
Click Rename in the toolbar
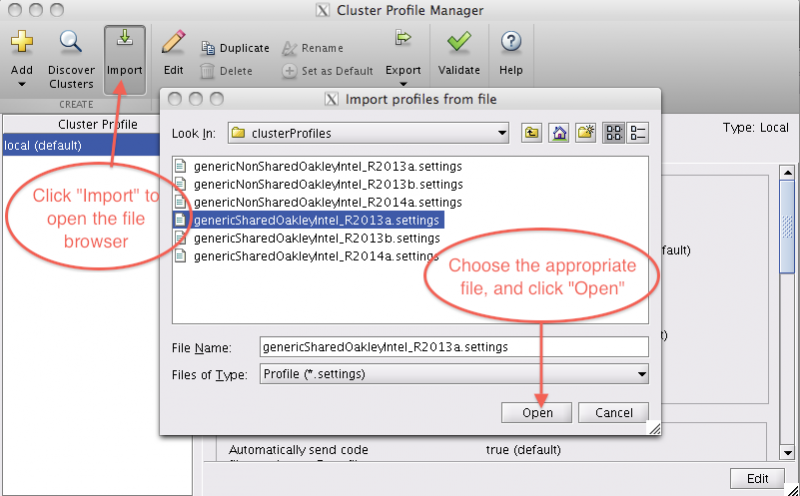click(x=313, y=48)
